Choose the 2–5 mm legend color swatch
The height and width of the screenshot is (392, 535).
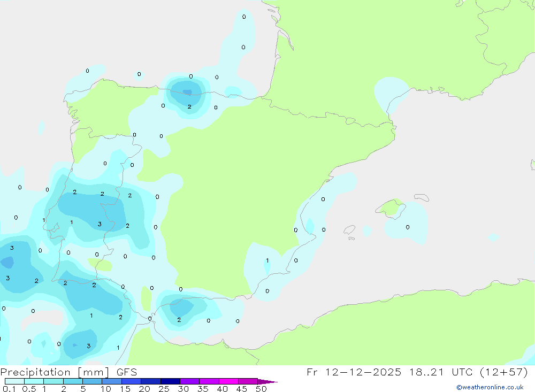pos(73,381)
